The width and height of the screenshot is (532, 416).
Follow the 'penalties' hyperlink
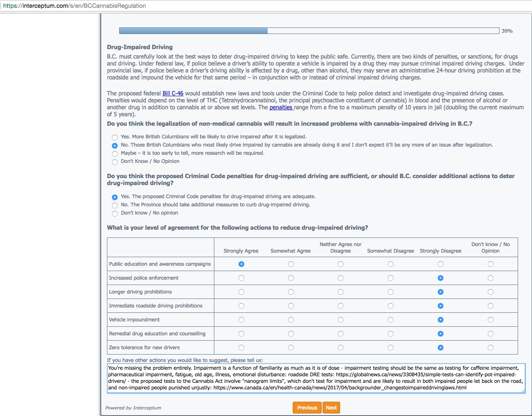click(281, 107)
